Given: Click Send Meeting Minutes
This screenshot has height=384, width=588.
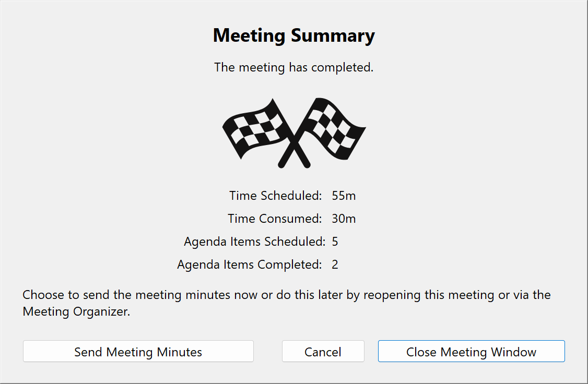Looking at the screenshot, I should click(138, 351).
